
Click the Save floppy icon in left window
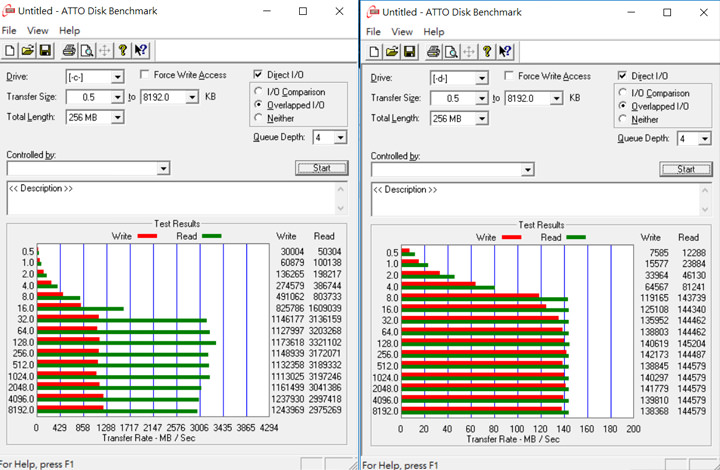click(45, 51)
